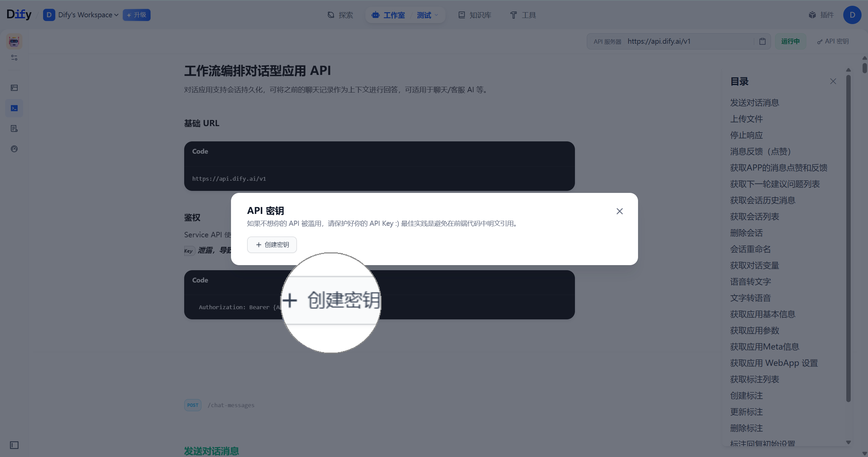Open the 知识库 knowledge tab
Image resolution: width=868 pixels, height=457 pixels.
(x=475, y=15)
